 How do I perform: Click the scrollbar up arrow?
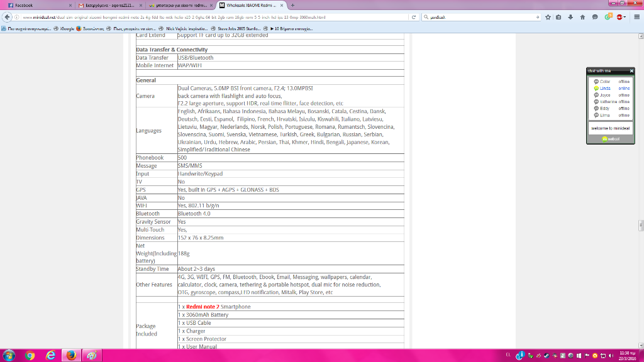pyautogui.click(x=641, y=36)
